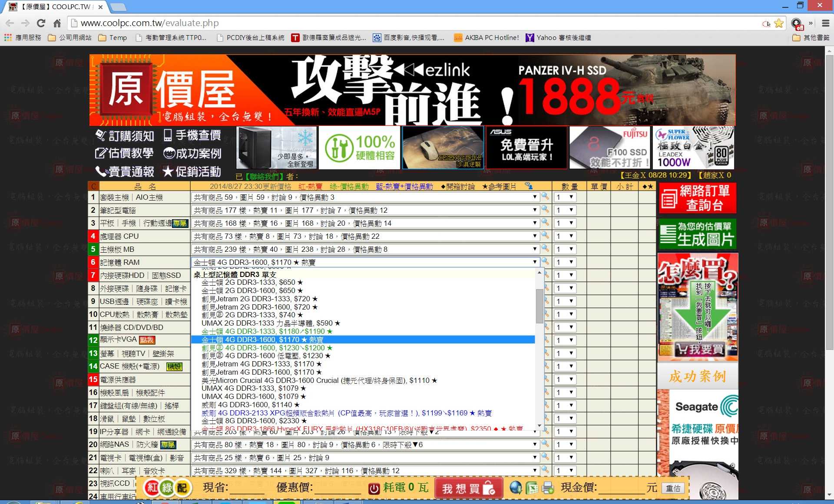Collapse the open 記憶體 RAM dropdown
The height and width of the screenshot is (504, 834).
(365, 262)
